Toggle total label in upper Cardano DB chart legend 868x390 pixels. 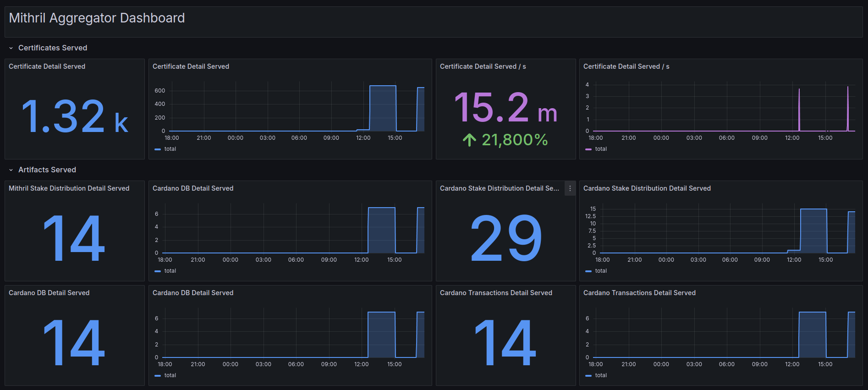pyautogui.click(x=170, y=271)
